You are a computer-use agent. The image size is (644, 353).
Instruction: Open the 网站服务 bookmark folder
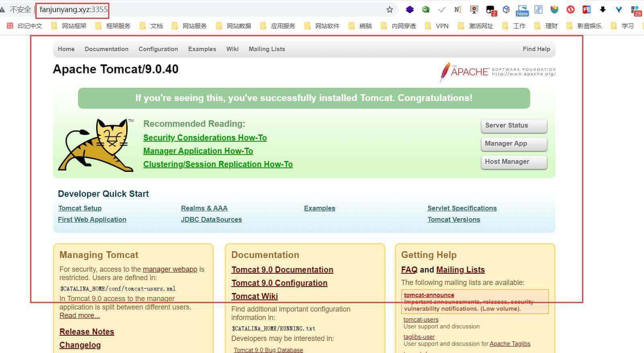click(189, 26)
